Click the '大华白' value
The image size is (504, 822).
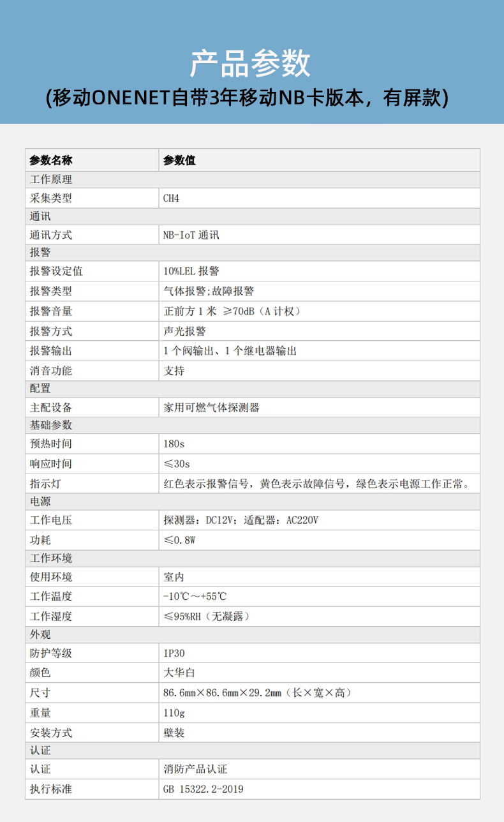(x=179, y=673)
